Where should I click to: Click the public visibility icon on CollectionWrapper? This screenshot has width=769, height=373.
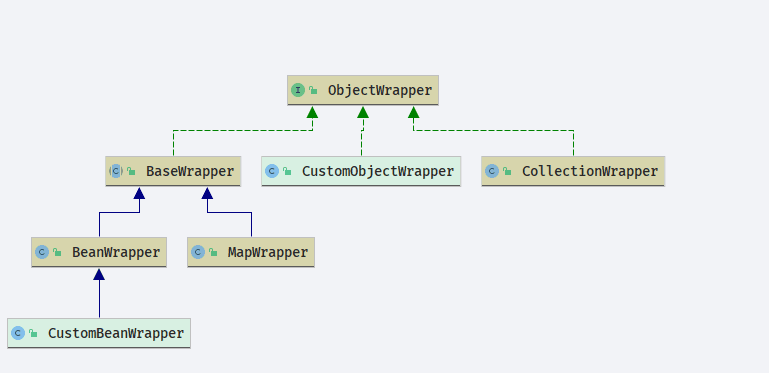507,172
